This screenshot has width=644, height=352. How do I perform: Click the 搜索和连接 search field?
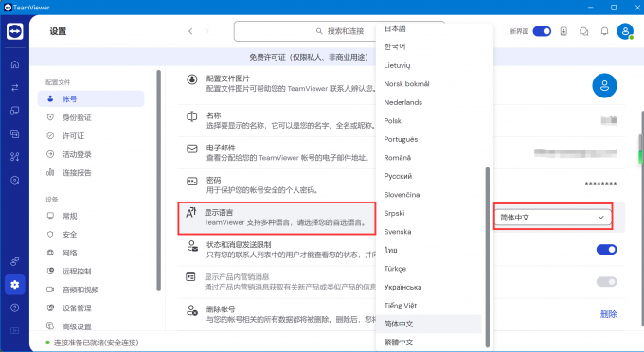339,31
